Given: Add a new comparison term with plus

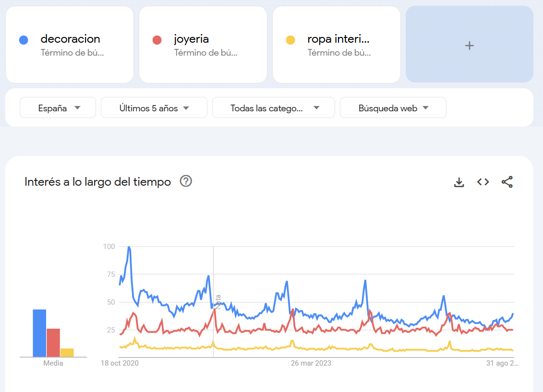Looking at the screenshot, I should point(469,45).
